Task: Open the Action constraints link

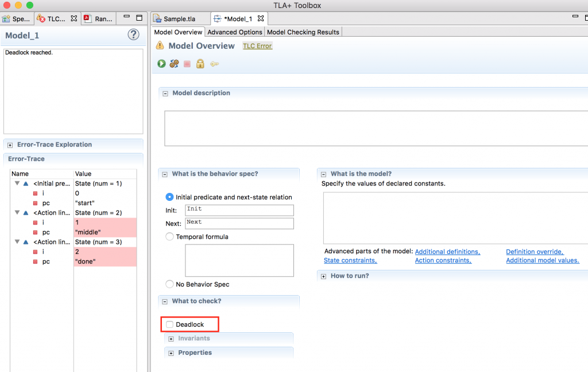Action: [x=443, y=260]
